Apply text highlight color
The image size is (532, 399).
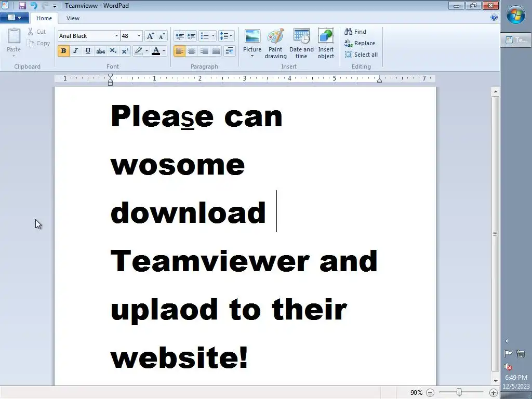point(138,51)
